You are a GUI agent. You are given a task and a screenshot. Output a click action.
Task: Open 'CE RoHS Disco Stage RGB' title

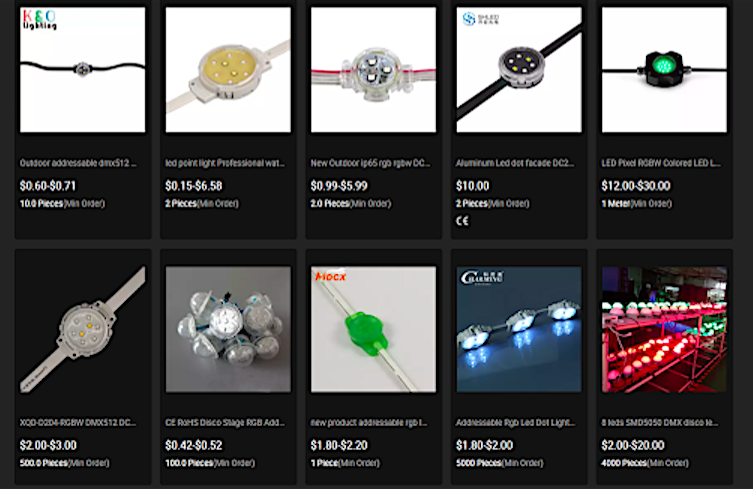(225, 423)
